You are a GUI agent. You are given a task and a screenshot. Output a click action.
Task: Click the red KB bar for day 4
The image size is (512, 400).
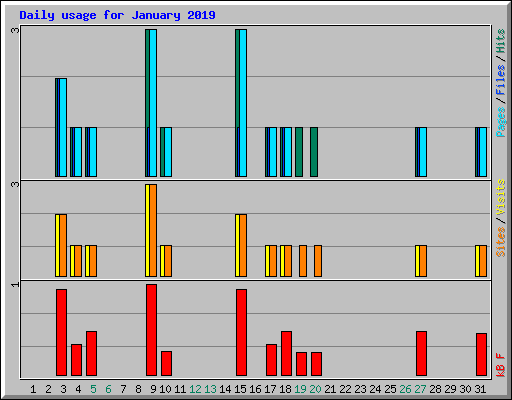pyautogui.click(x=76, y=360)
